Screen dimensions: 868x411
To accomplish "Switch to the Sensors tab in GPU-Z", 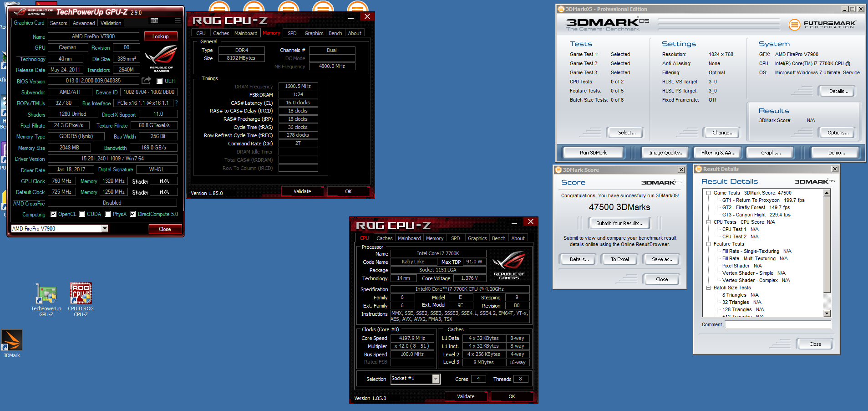I will click(59, 23).
